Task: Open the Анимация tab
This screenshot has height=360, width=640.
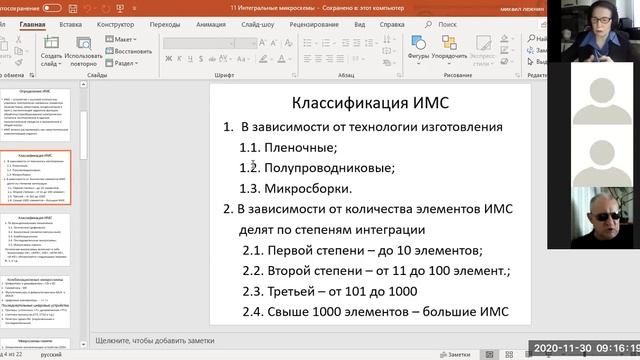Action: tap(211, 24)
